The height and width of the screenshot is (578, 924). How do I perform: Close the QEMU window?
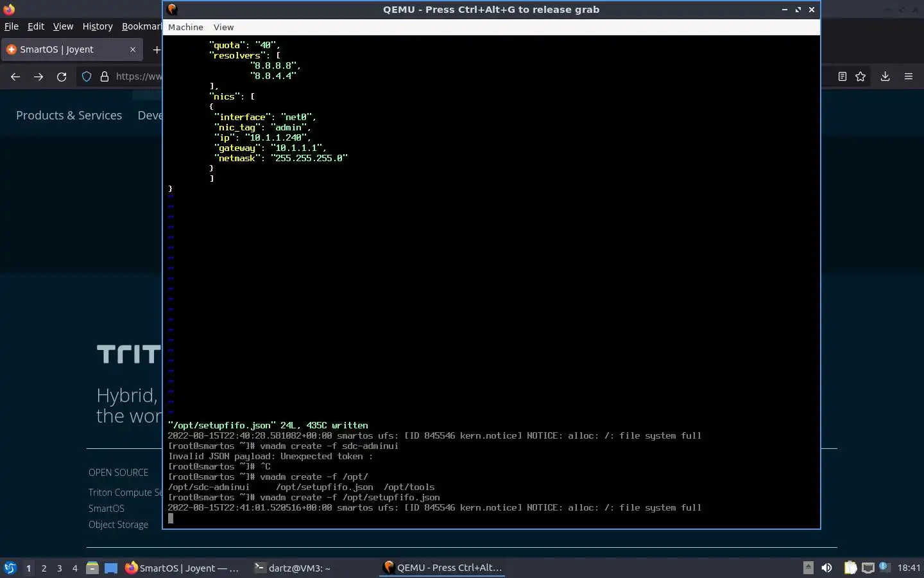(811, 10)
